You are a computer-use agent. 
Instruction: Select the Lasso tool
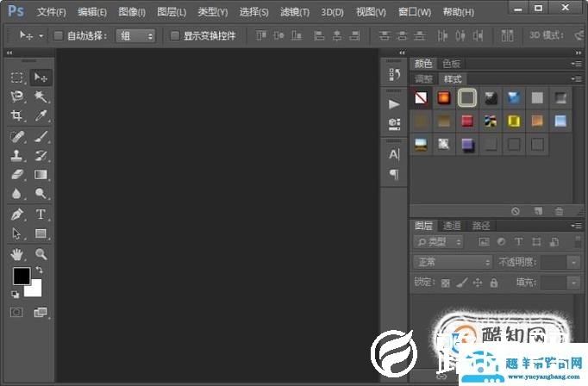click(x=17, y=96)
